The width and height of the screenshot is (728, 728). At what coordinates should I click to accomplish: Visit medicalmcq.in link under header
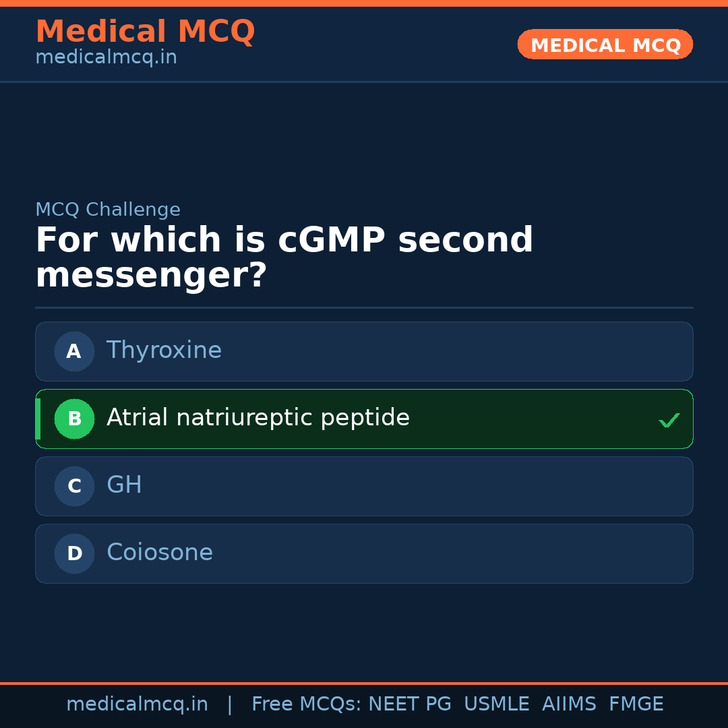tap(106, 57)
